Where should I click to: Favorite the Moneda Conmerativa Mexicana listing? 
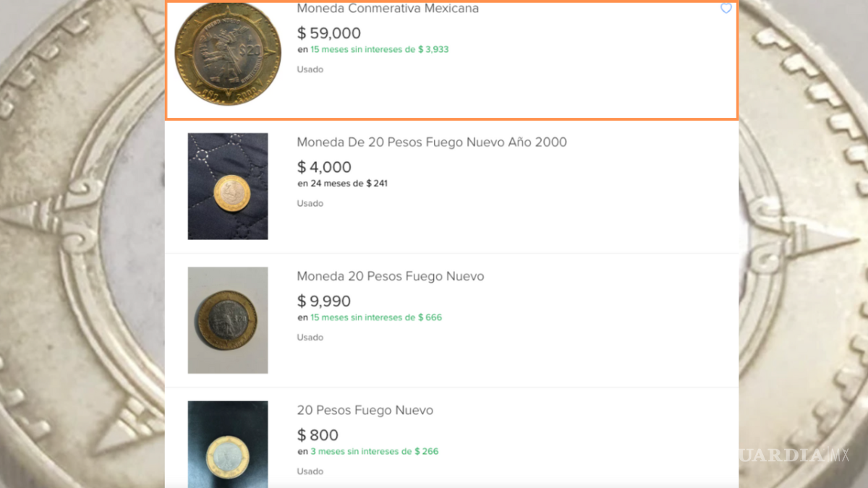[x=726, y=9]
